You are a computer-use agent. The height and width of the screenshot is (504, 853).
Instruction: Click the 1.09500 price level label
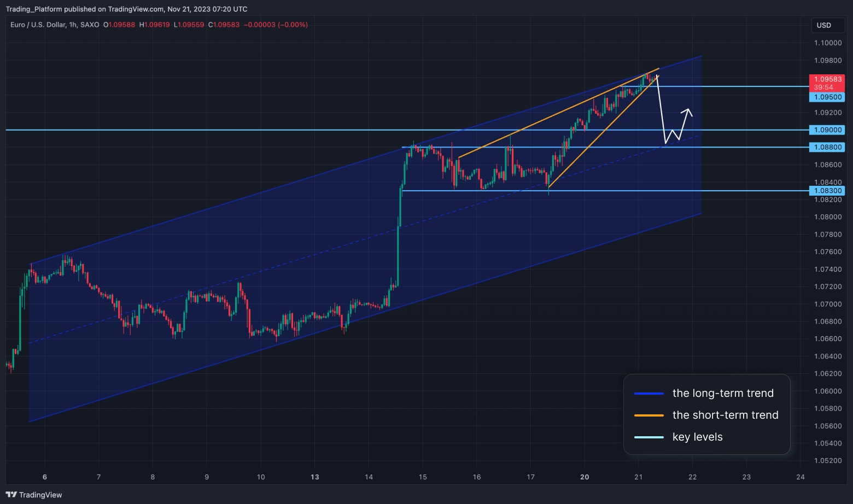827,97
